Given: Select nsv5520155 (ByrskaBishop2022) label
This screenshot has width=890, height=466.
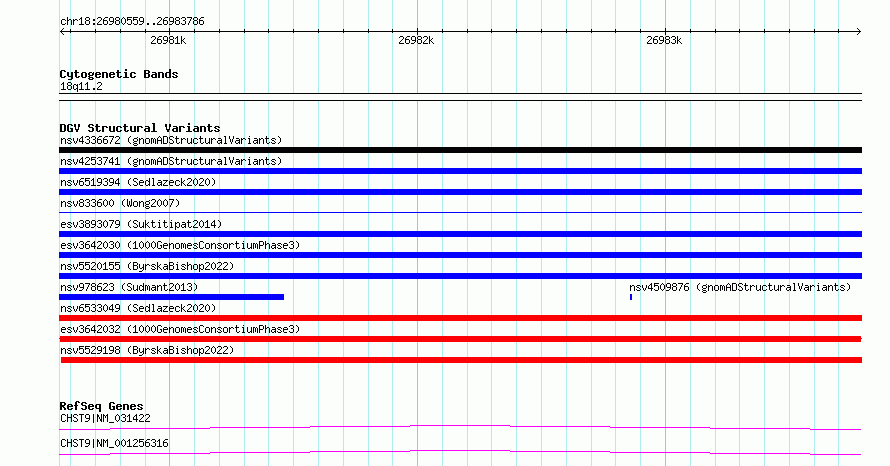Looking at the screenshot, I should 147,266.
